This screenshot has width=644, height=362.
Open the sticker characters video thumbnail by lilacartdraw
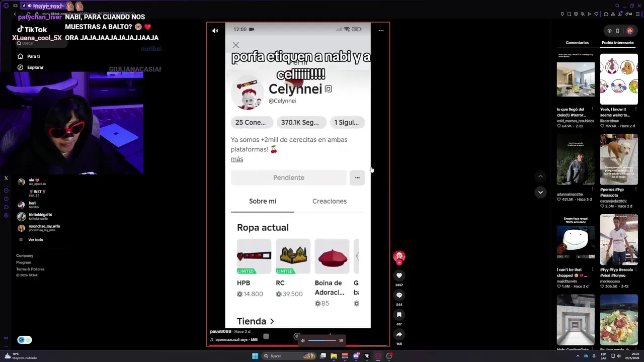pos(619,79)
